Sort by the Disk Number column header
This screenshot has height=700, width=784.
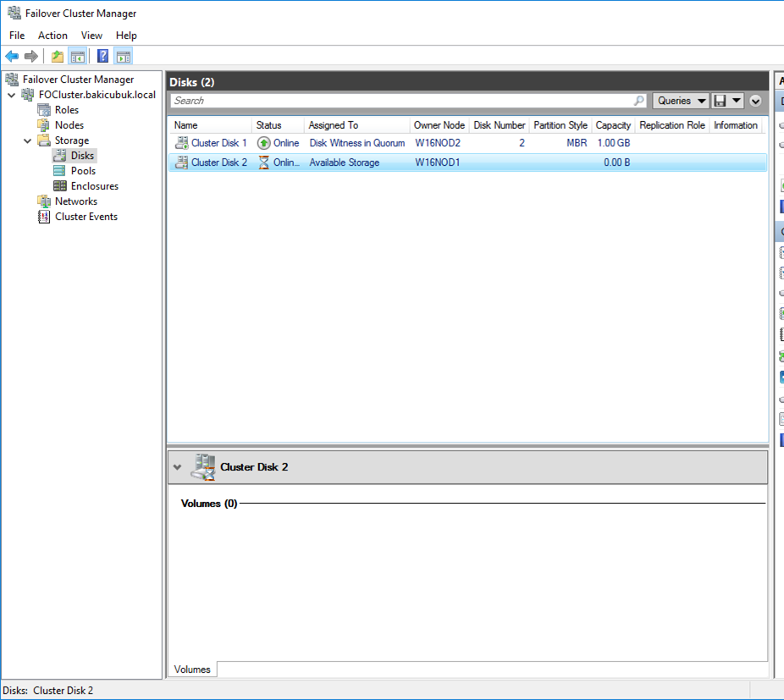(x=499, y=125)
